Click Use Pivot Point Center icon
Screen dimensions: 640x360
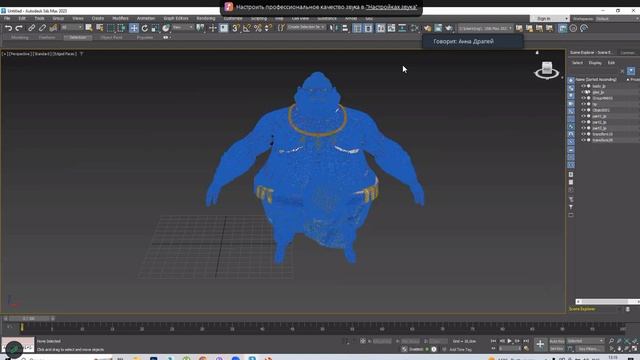point(200,28)
